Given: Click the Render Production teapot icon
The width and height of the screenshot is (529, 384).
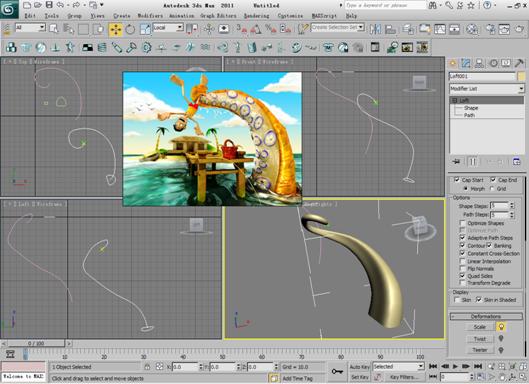Looking at the screenshot, I should (519, 29).
